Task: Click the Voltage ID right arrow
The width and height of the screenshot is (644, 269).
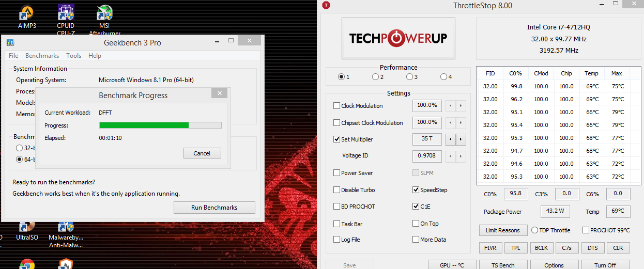Action: (x=461, y=156)
